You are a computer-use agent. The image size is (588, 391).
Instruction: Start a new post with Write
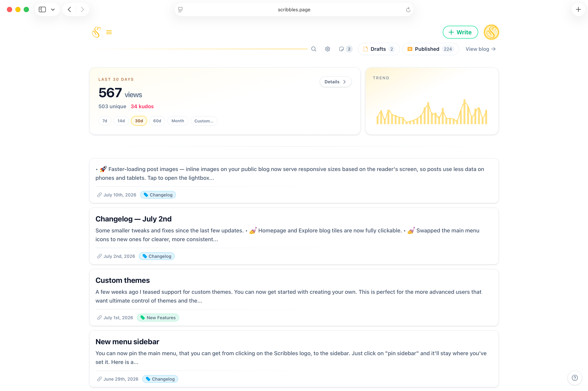460,32
